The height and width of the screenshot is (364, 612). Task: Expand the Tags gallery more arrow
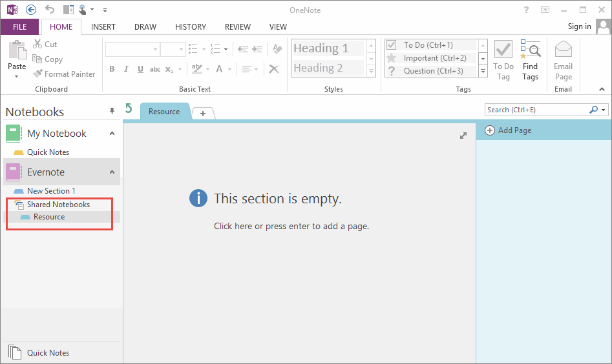[483, 72]
